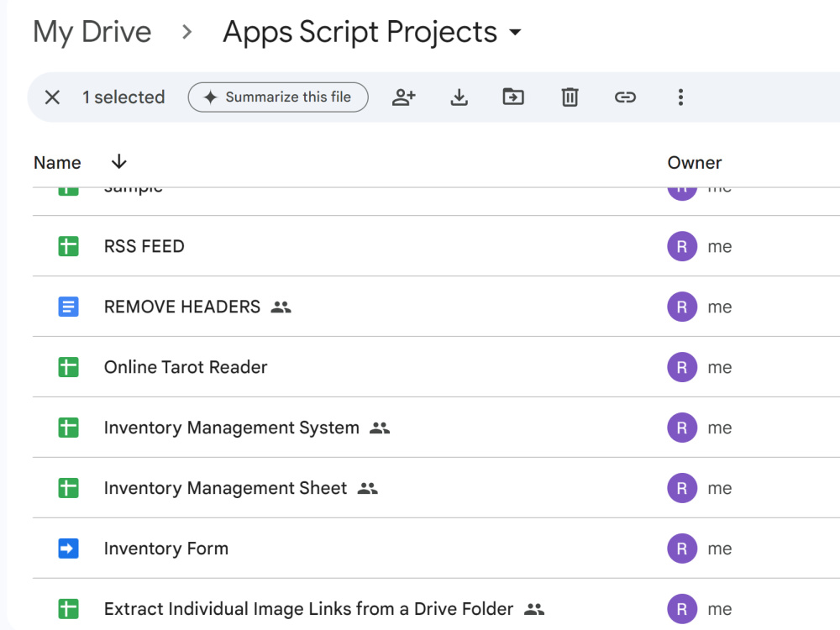Select Online Tarot Reader file
The height and width of the screenshot is (630, 840).
436,368
